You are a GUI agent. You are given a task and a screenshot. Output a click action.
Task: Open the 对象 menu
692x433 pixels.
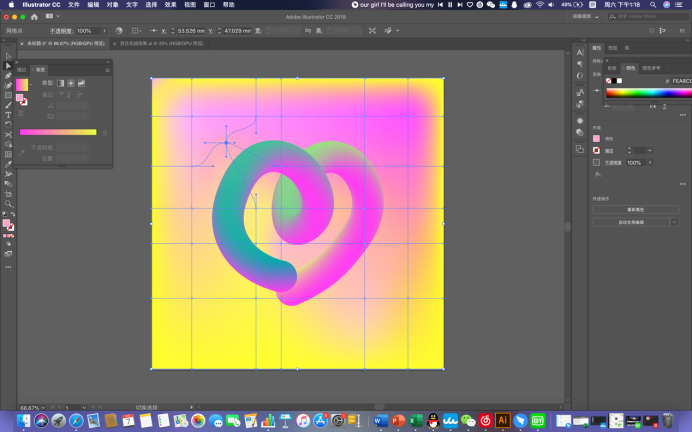tap(113, 5)
